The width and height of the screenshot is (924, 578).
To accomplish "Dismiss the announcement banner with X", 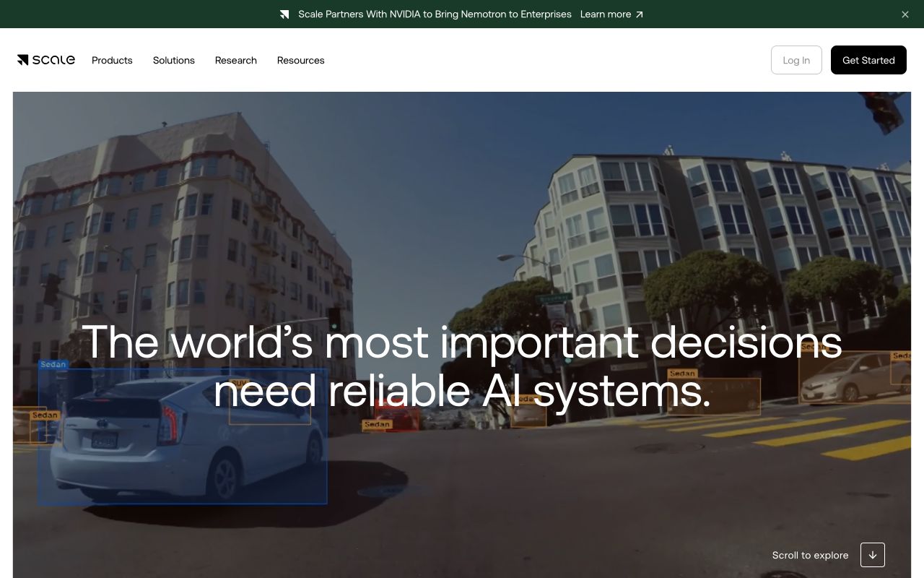I will [x=905, y=14].
